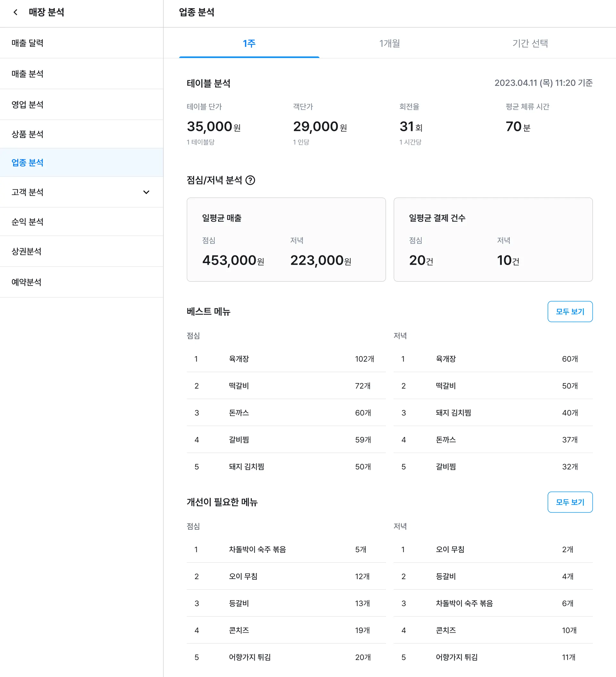Screen dimensions: 616x677
Task: Click the help icon beside 점심/저녁 분석
Action: [250, 180]
